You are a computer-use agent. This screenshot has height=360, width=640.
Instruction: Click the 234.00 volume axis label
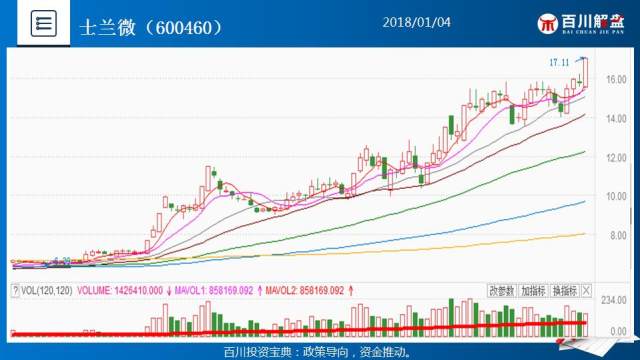[613, 300]
